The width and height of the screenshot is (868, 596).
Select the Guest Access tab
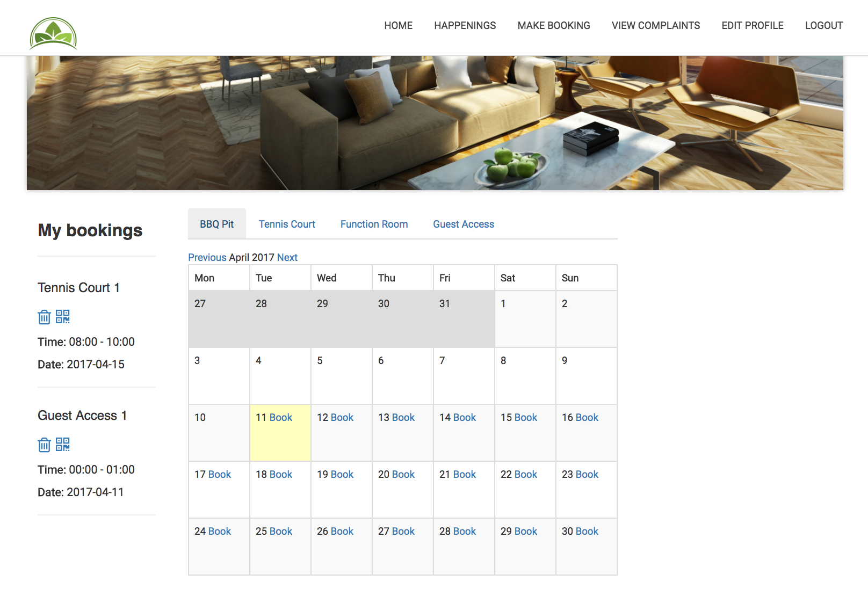[x=464, y=224]
